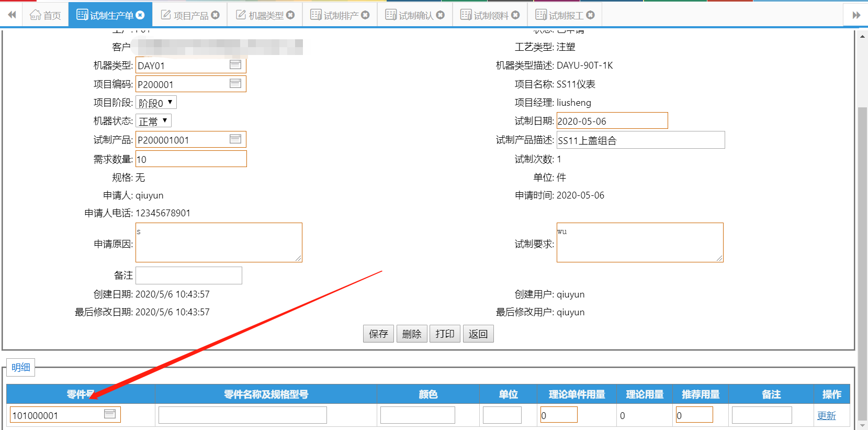868x430 pixels.
Task: Focus the 零件名称及规格型号 input cell
Action: click(243, 415)
